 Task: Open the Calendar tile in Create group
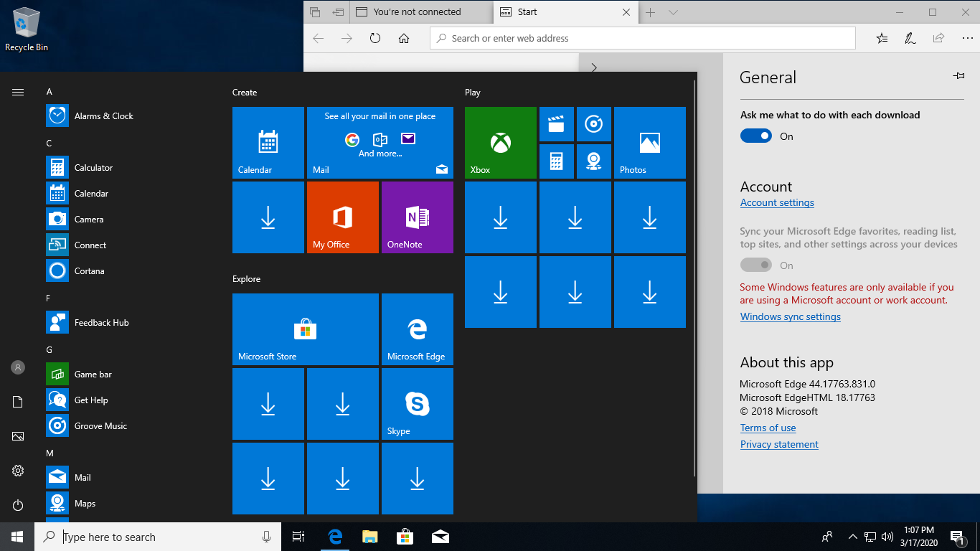pyautogui.click(x=268, y=143)
